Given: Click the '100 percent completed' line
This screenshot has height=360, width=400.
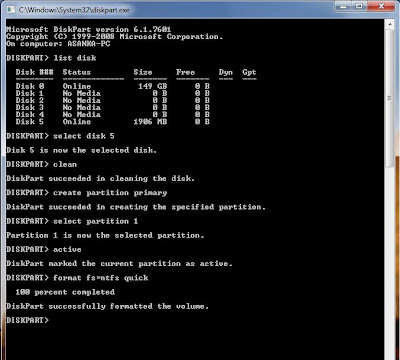Looking at the screenshot, I should tap(65, 292).
